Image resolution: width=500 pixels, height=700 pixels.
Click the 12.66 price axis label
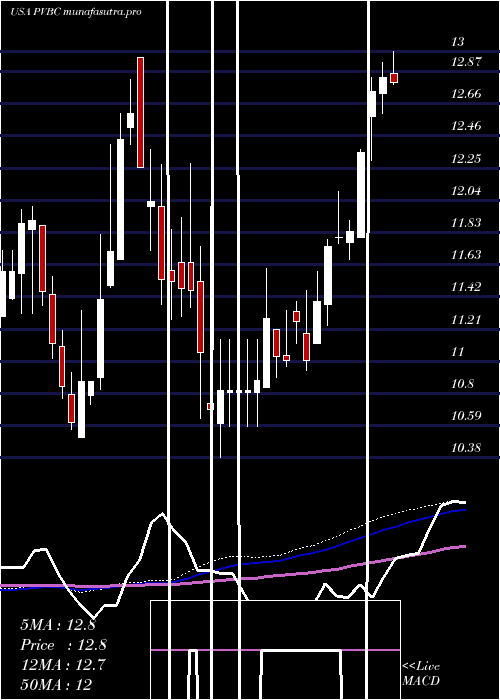coord(466,94)
